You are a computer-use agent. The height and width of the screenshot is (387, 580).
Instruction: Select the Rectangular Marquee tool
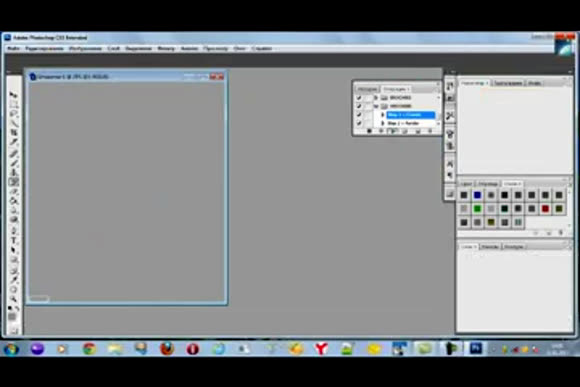14,104
